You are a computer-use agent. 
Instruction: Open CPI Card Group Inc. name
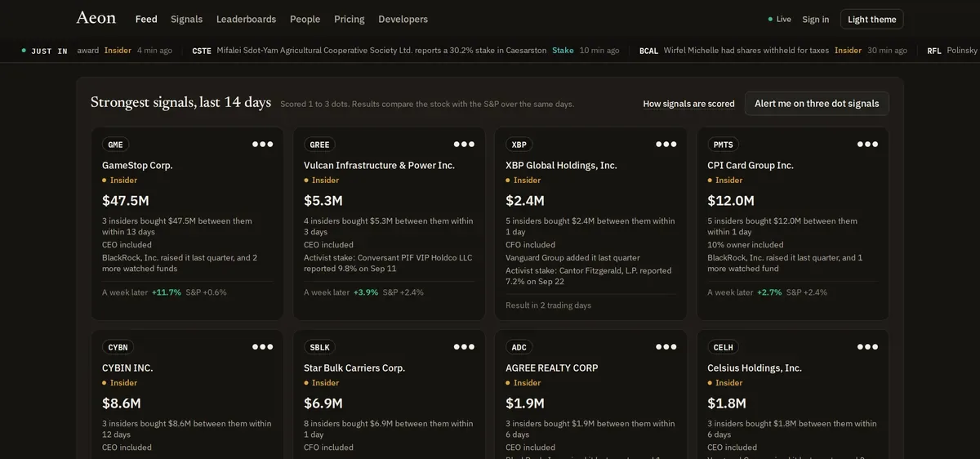751,165
